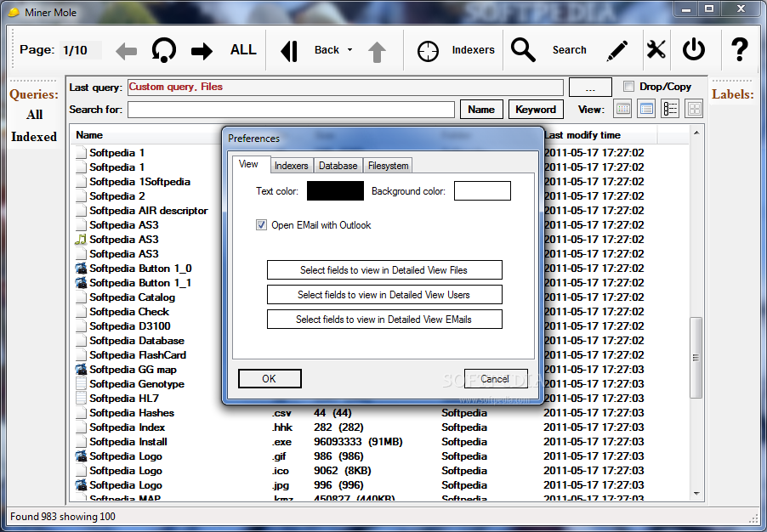Click music icon of Softpedia AS3
This screenshot has height=532, width=767.
pos(81,240)
